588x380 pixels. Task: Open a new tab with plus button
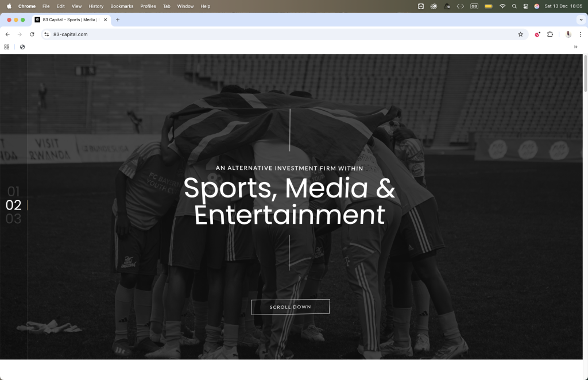click(118, 20)
